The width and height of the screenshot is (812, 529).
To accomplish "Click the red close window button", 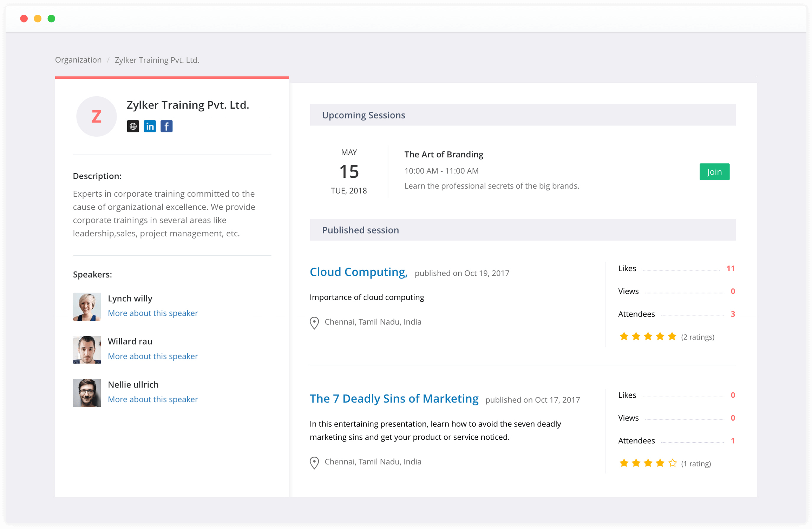I will (x=24, y=19).
